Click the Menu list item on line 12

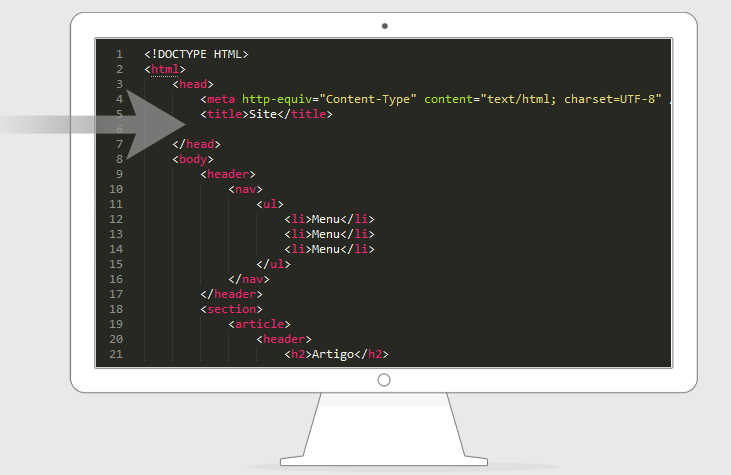click(329, 219)
